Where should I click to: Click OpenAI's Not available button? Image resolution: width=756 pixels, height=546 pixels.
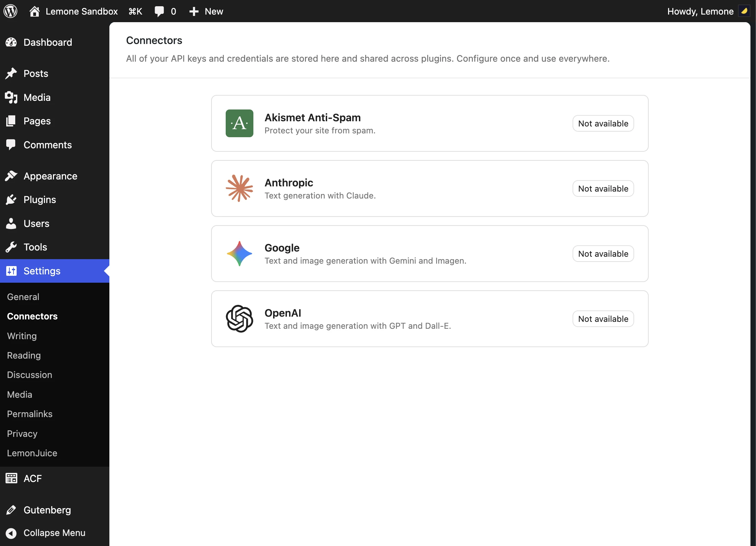click(x=603, y=319)
